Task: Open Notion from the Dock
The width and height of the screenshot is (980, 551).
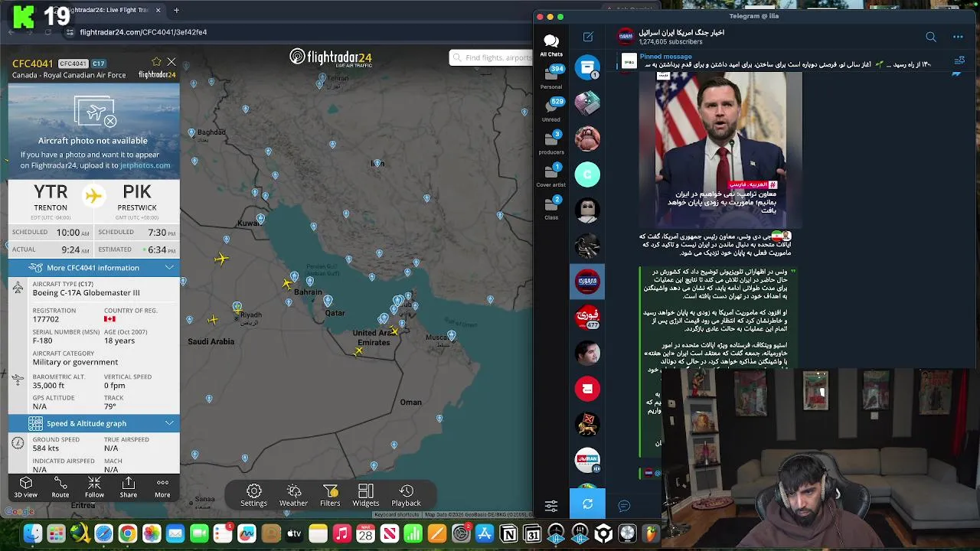Action: pyautogui.click(x=508, y=533)
